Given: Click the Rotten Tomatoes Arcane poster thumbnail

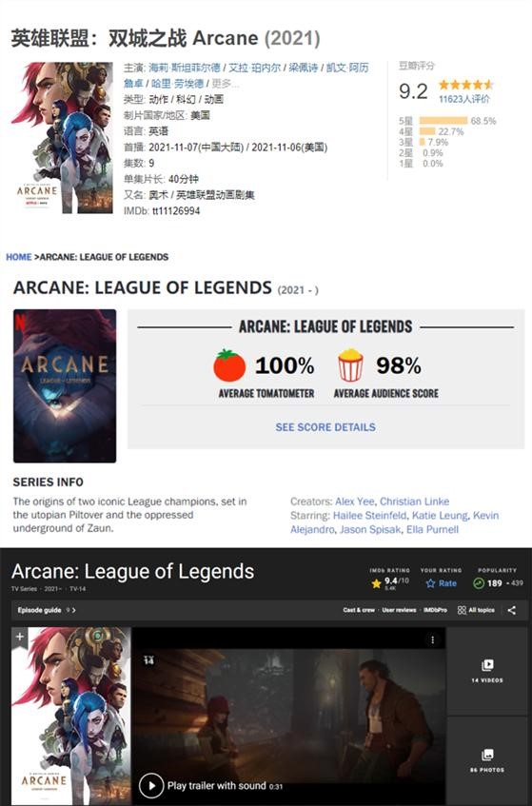Looking at the screenshot, I should tap(65, 386).
